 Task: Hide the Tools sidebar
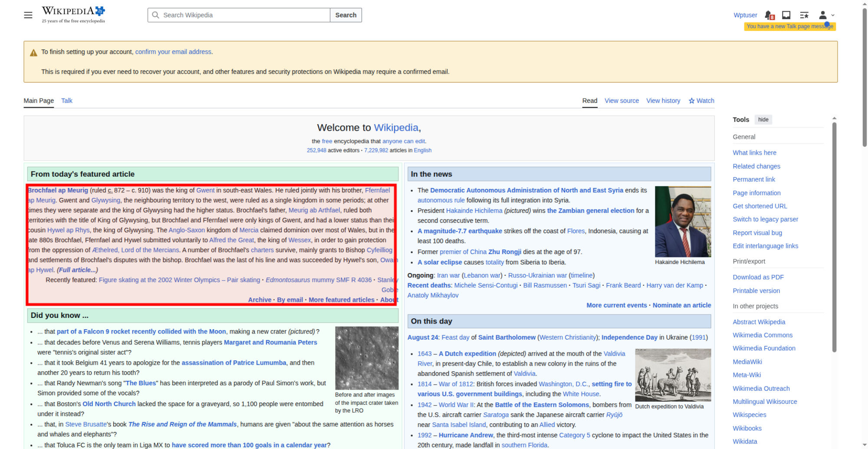pos(763,120)
